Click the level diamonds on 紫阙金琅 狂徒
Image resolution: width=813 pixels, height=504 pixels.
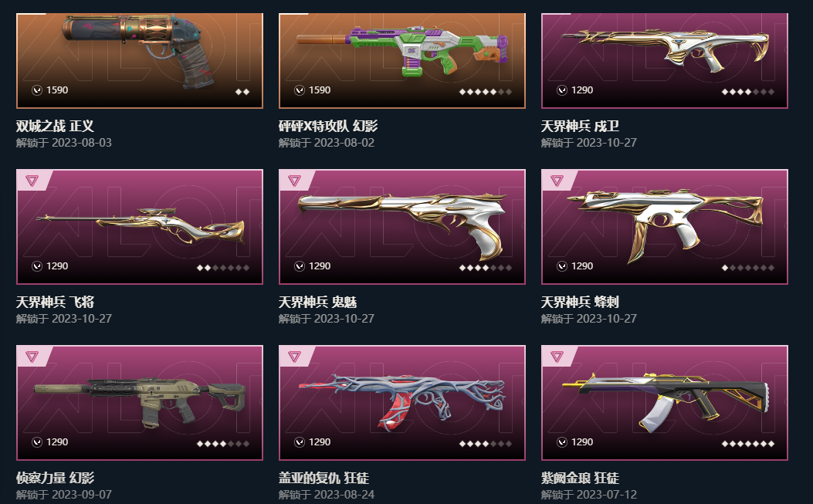coord(747,443)
